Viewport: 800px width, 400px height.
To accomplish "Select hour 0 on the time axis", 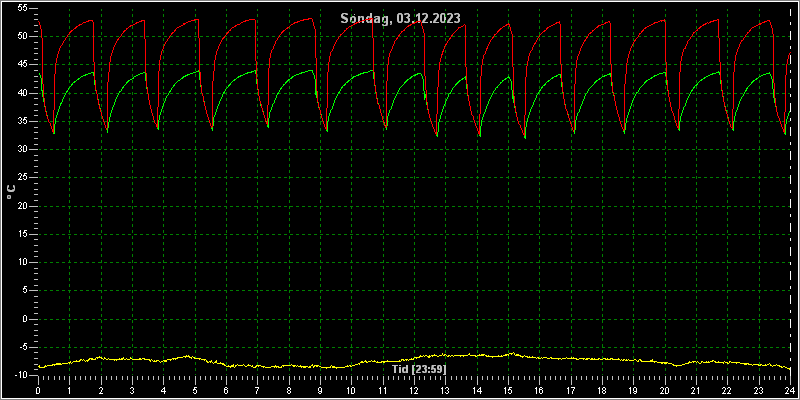I will (x=38, y=390).
